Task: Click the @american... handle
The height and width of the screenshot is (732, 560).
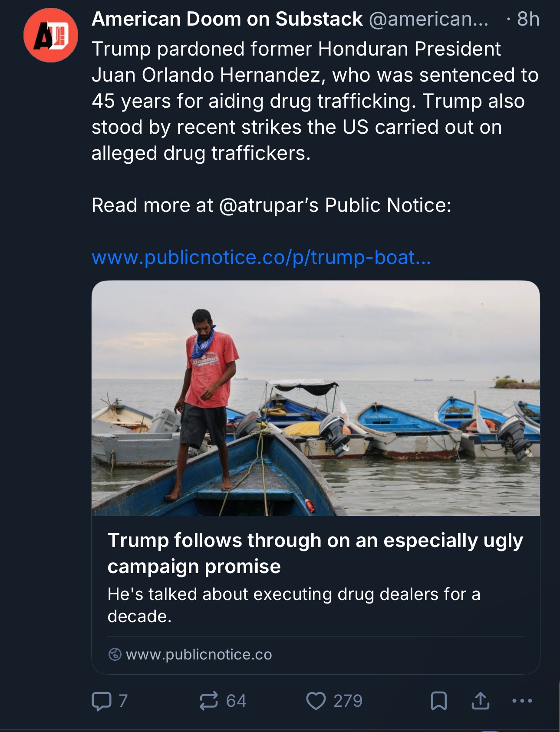Action: pyautogui.click(x=428, y=19)
